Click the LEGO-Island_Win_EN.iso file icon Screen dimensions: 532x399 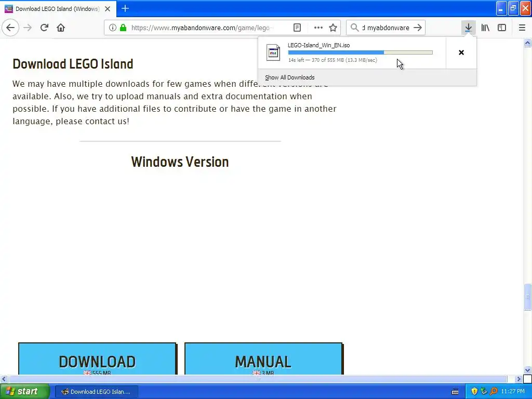(273, 52)
